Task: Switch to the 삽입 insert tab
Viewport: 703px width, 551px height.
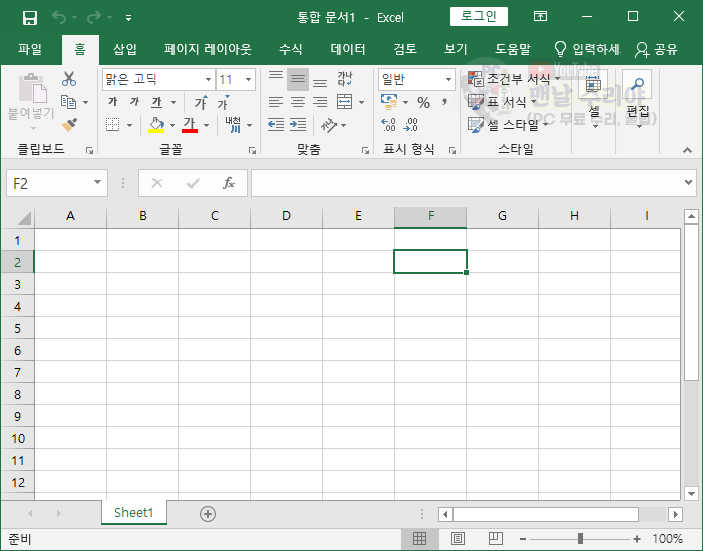Action: [125, 49]
